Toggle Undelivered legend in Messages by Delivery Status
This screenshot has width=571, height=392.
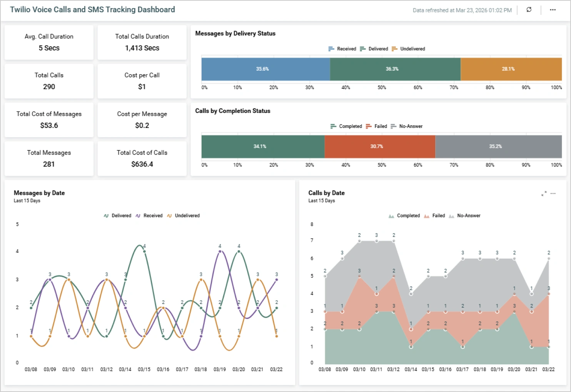[408, 49]
